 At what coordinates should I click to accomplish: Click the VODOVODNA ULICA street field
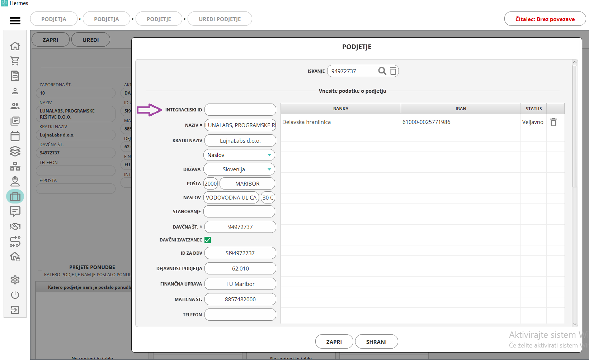point(231,197)
